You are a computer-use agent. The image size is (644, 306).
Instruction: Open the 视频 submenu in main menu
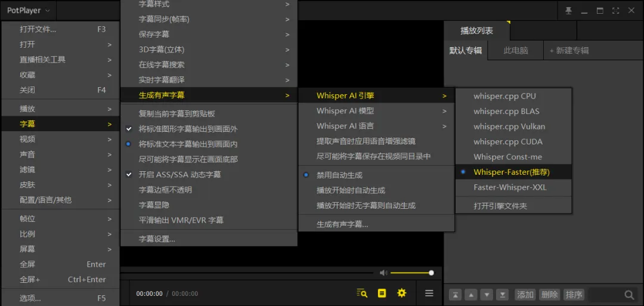[60, 139]
